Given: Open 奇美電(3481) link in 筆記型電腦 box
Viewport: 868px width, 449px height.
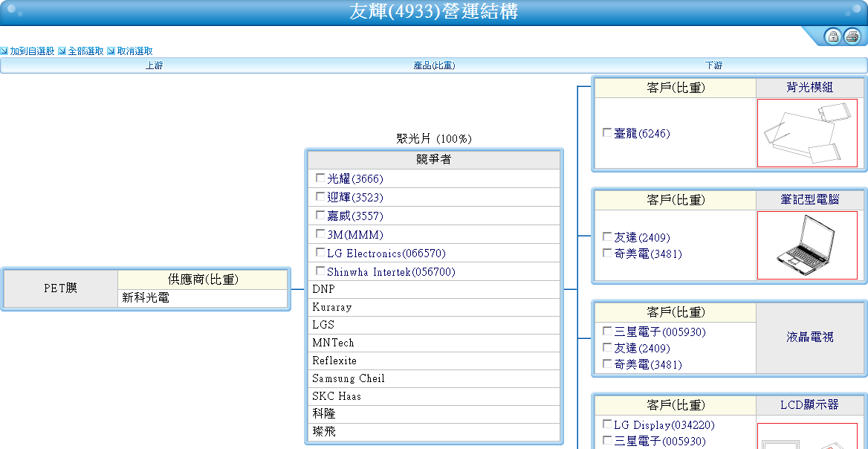Looking at the screenshot, I should pos(648,254).
